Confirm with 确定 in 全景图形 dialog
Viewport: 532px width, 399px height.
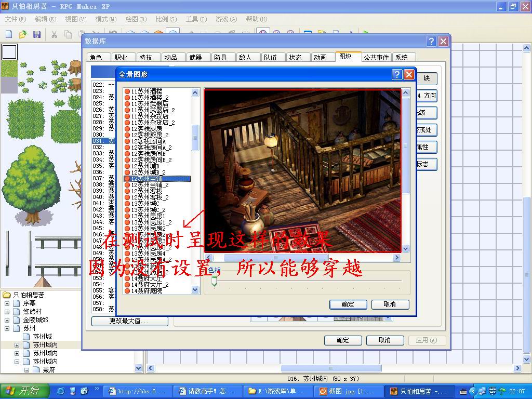pos(348,304)
